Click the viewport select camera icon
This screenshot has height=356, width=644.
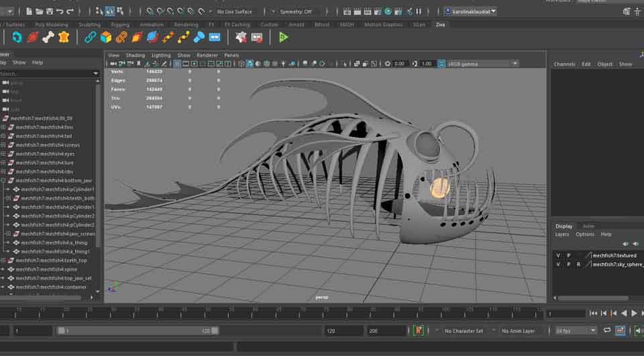pyautogui.click(x=113, y=64)
